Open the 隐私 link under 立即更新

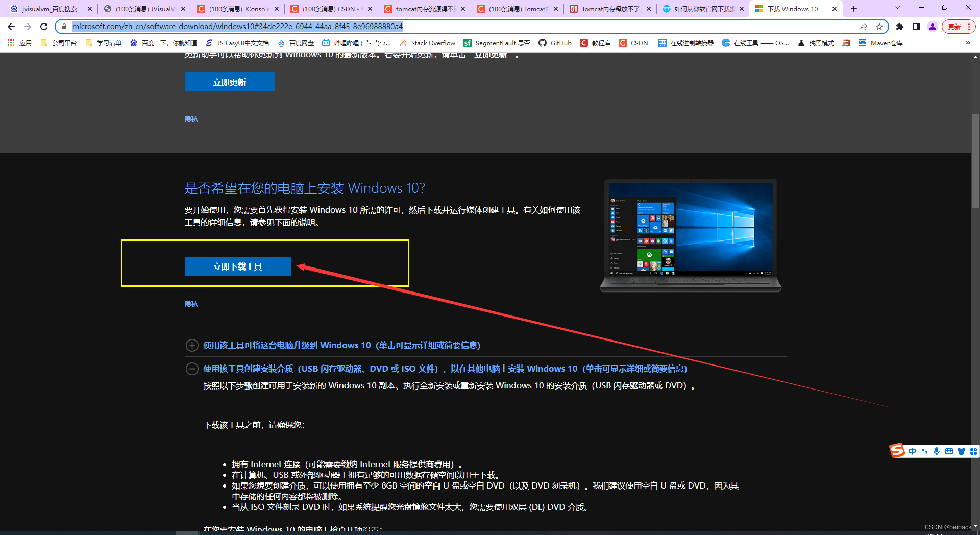(x=191, y=119)
